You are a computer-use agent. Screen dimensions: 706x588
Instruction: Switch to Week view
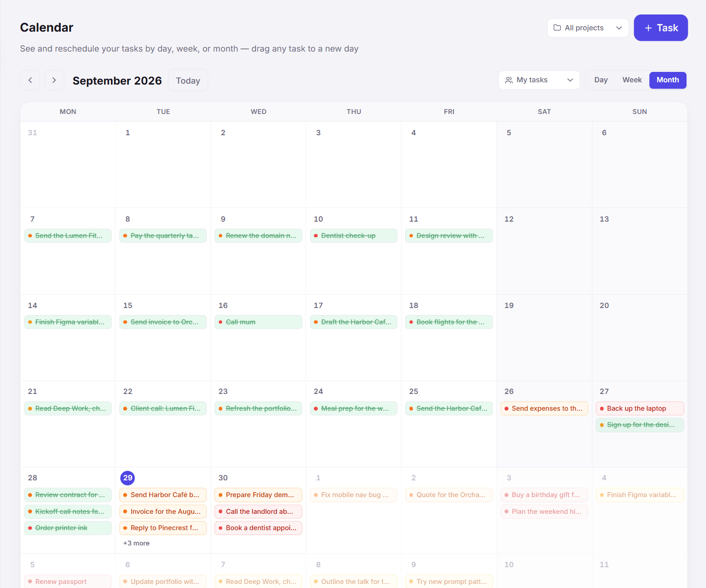[632, 80]
